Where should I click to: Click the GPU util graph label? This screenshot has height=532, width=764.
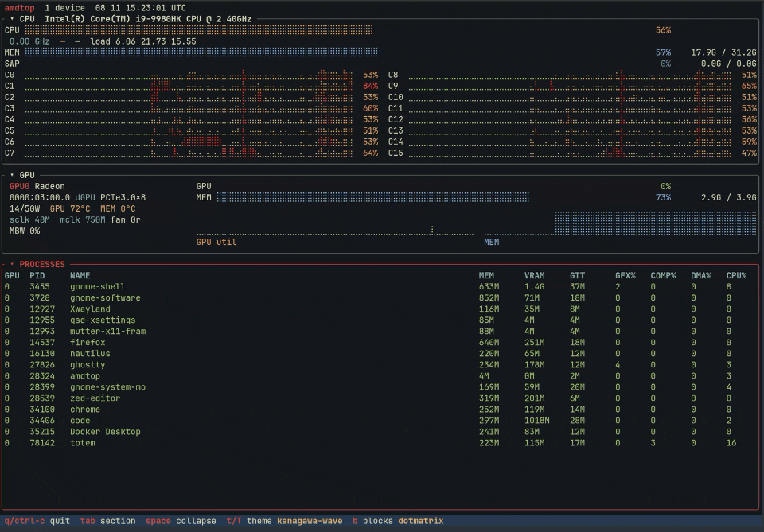pyautogui.click(x=216, y=242)
